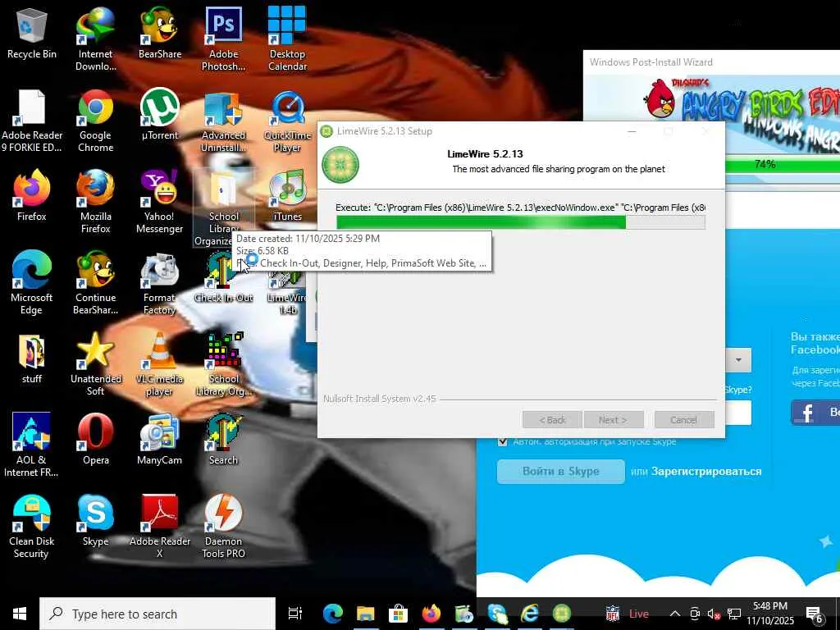
Task: Open Internet Explorer from the taskbar
Action: pyautogui.click(x=529, y=614)
